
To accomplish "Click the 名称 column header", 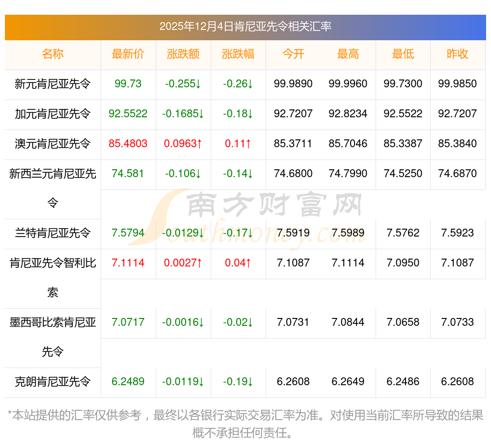I will (x=53, y=54).
